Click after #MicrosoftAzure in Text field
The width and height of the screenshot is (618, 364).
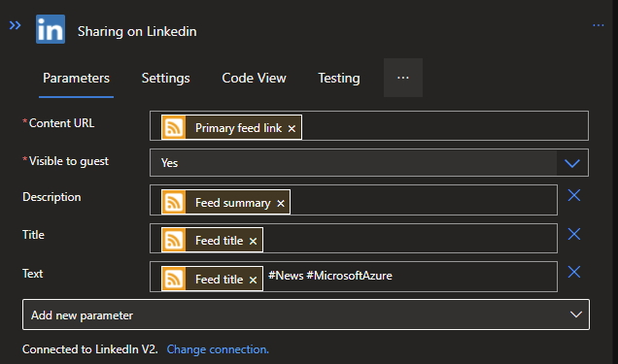[473, 277]
